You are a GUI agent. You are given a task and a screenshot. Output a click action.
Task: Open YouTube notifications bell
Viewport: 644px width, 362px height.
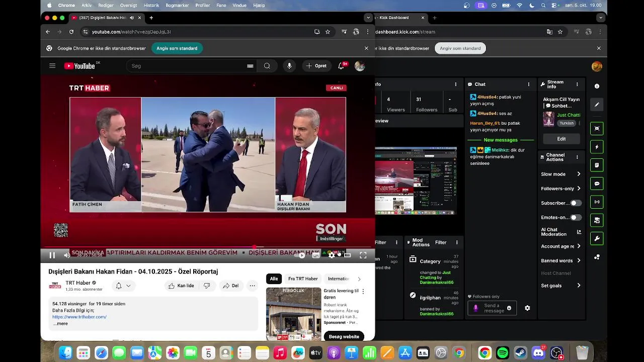[x=341, y=66]
